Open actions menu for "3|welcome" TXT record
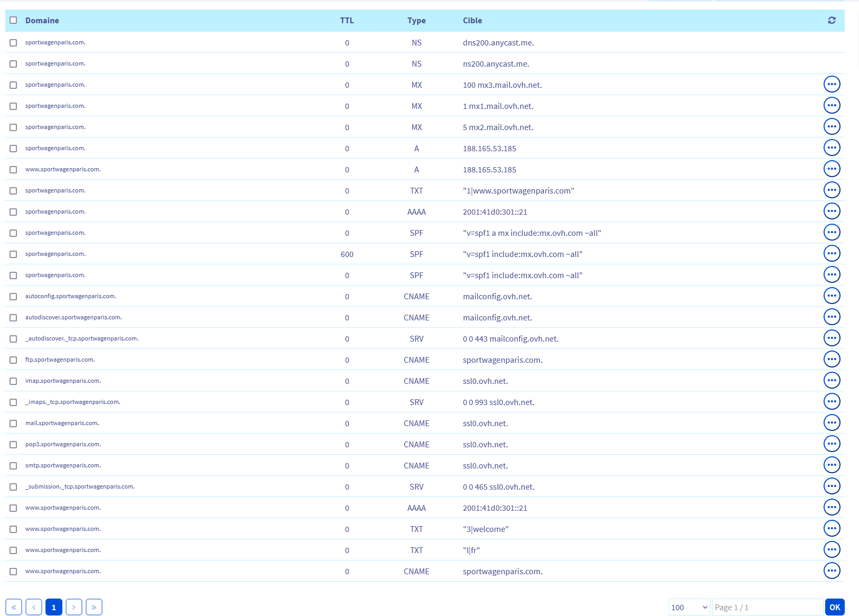The image size is (859, 616). [832, 529]
